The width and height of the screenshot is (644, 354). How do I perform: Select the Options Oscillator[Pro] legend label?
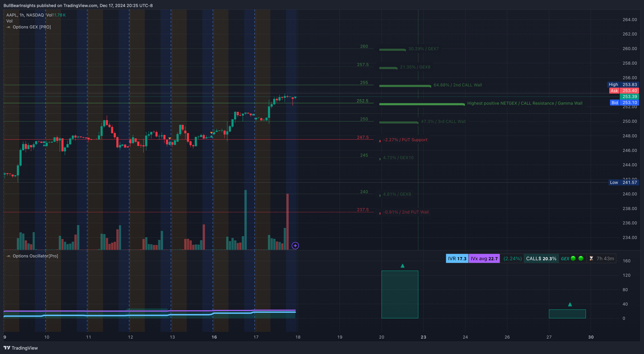pos(35,256)
